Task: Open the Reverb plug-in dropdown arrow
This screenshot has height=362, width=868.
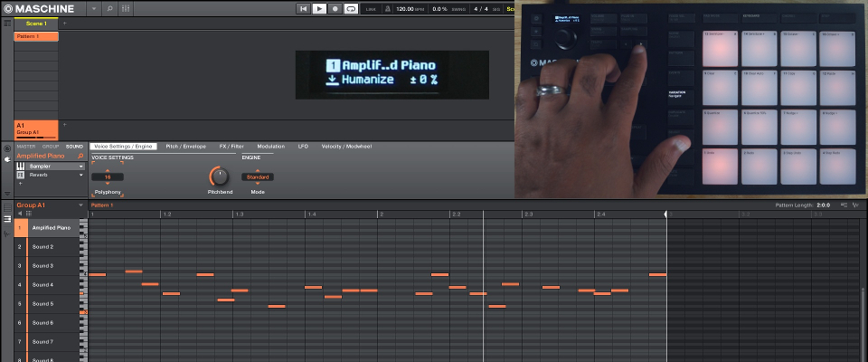Action: point(80,176)
